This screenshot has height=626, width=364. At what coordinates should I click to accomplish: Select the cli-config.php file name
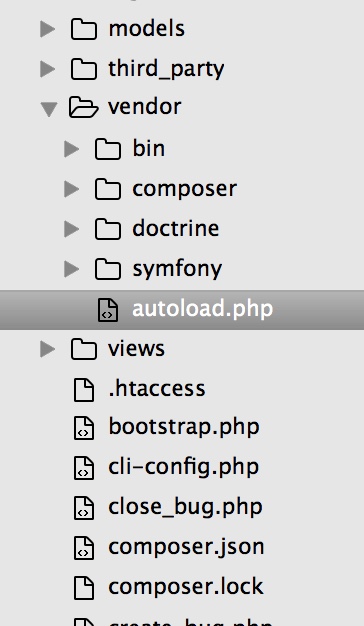(x=184, y=467)
